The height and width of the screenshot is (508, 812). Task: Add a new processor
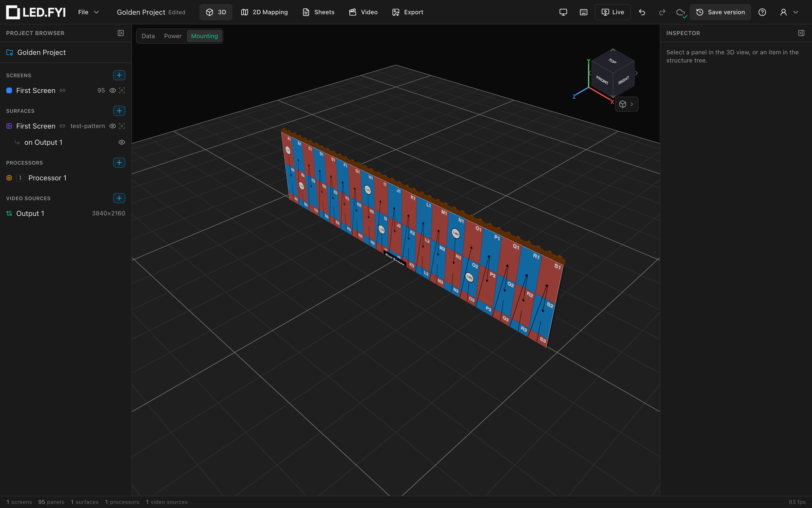coord(119,163)
